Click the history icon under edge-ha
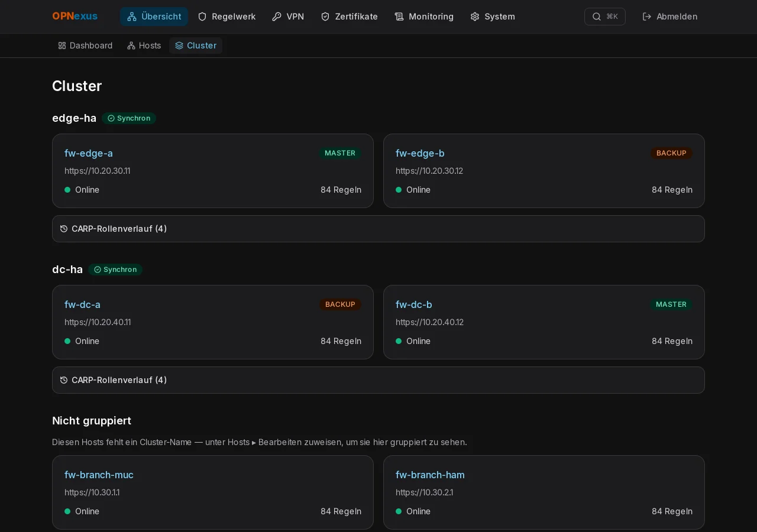The image size is (757, 532). tap(64, 229)
